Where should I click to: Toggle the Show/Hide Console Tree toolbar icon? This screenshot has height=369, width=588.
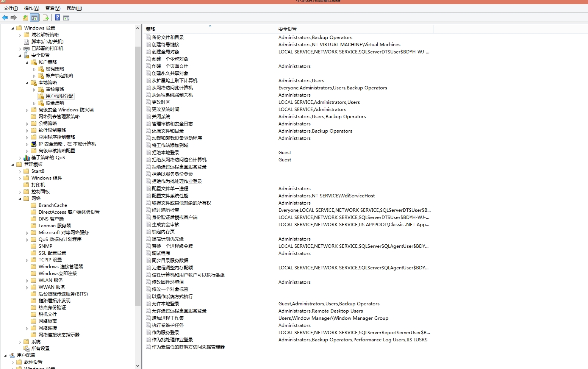pos(34,17)
